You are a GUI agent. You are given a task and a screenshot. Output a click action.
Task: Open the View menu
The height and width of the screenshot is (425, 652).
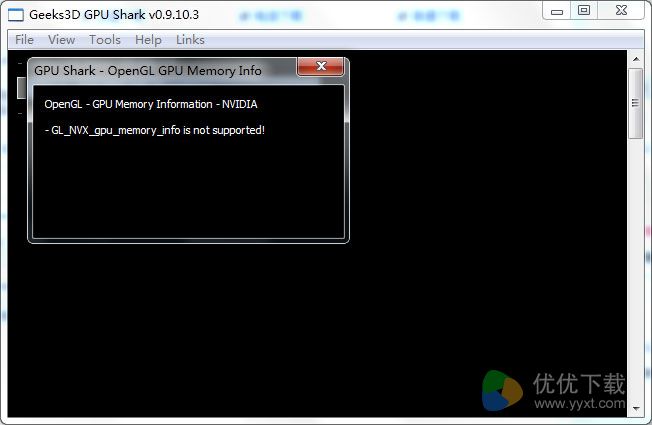(x=62, y=40)
